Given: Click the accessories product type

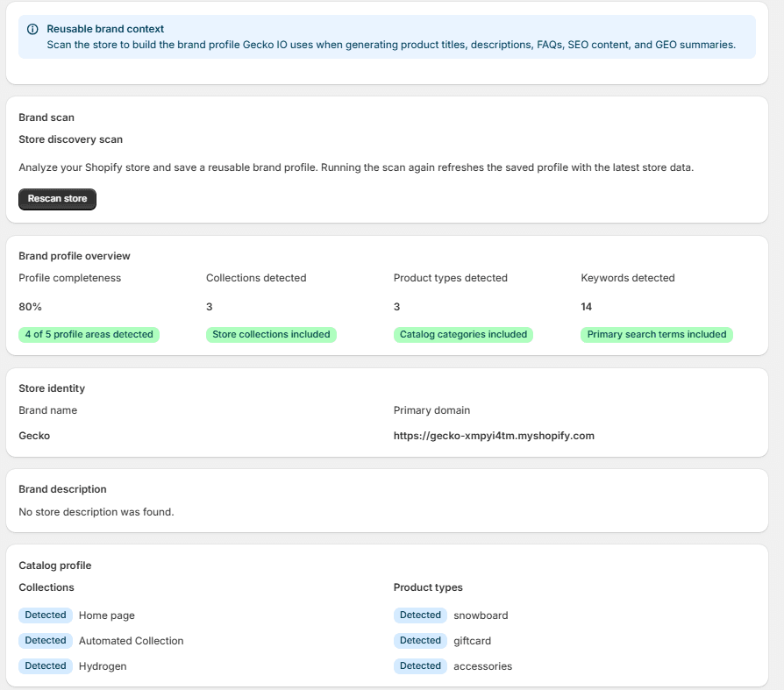Looking at the screenshot, I should click(x=482, y=666).
